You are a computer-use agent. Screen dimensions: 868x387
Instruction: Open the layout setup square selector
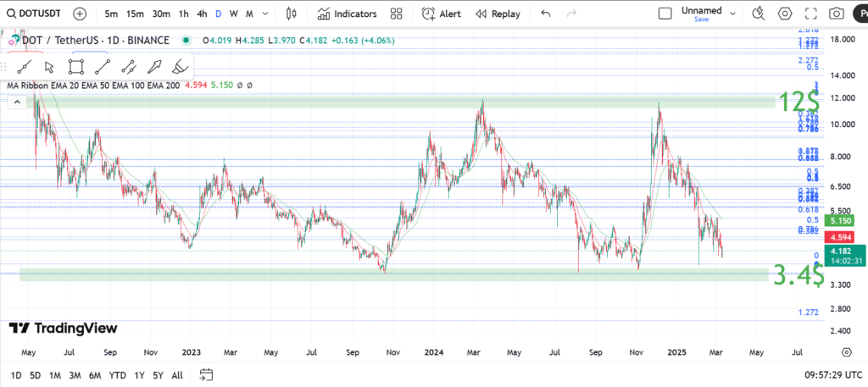pos(665,14)
